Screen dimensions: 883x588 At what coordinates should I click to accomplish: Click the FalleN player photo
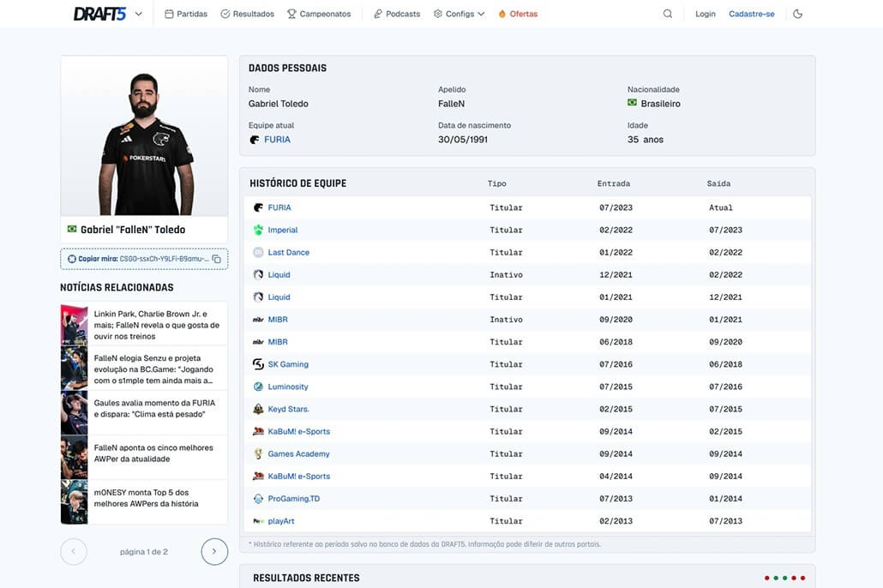144,135
